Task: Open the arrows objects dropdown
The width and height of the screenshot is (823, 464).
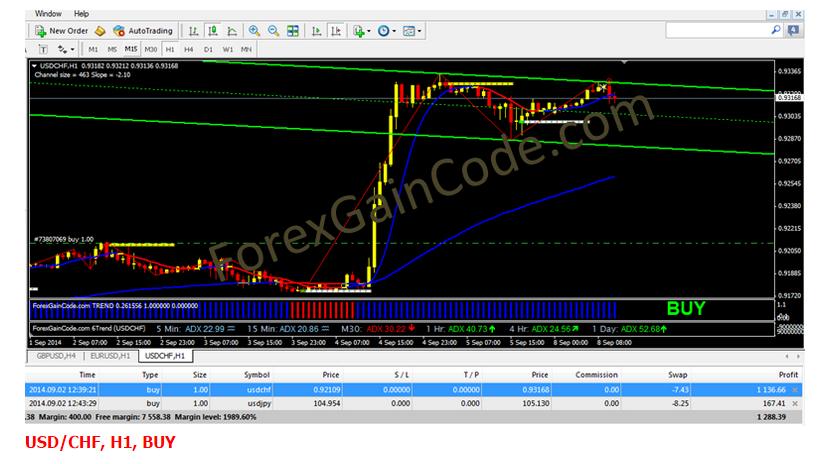Action: 66,49
